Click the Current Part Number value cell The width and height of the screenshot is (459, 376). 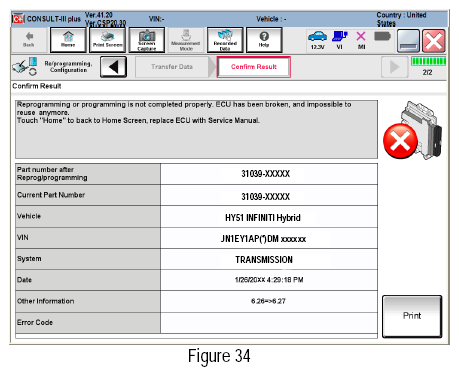point(269,196)
